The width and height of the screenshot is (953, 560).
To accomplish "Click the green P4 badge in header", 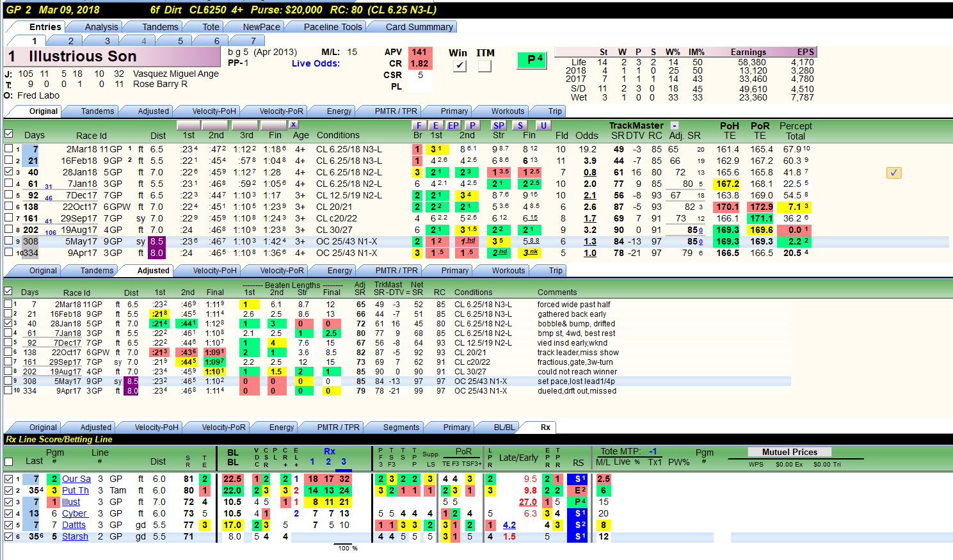I will [531, 60].
